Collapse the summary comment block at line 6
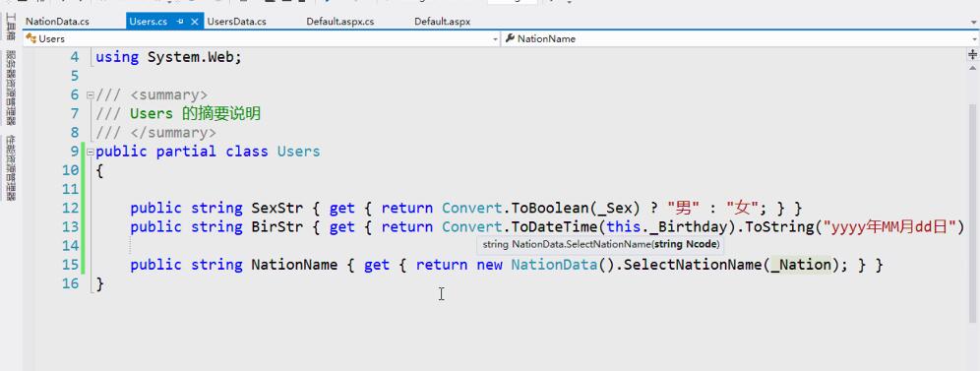Viewport: 980px width, 371px height. [x=90, y=94]
